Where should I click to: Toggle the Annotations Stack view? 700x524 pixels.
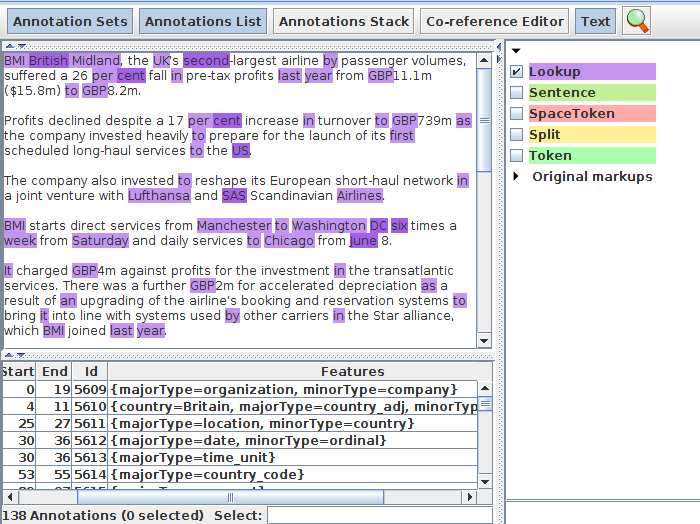(344, 21)
